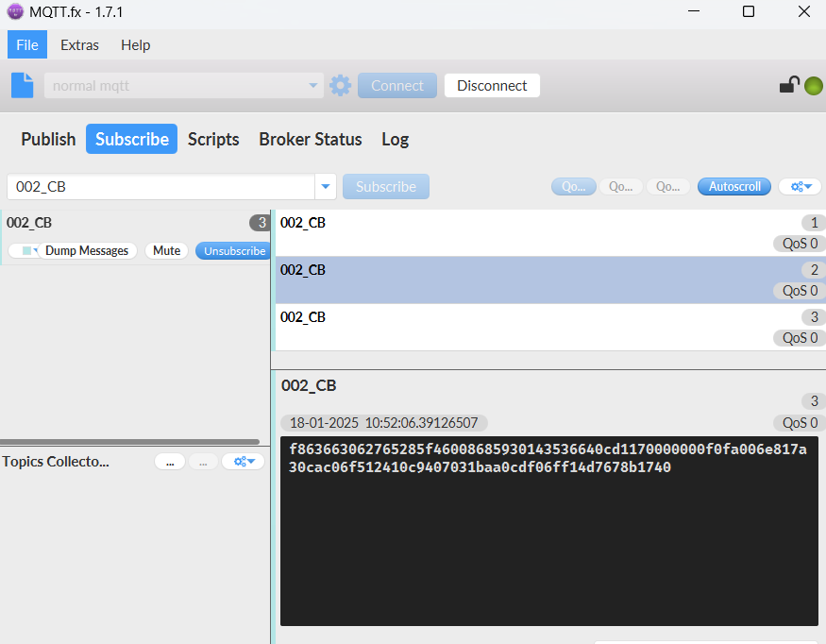Unsubscribe from topic 002_CB

[234, 251]
